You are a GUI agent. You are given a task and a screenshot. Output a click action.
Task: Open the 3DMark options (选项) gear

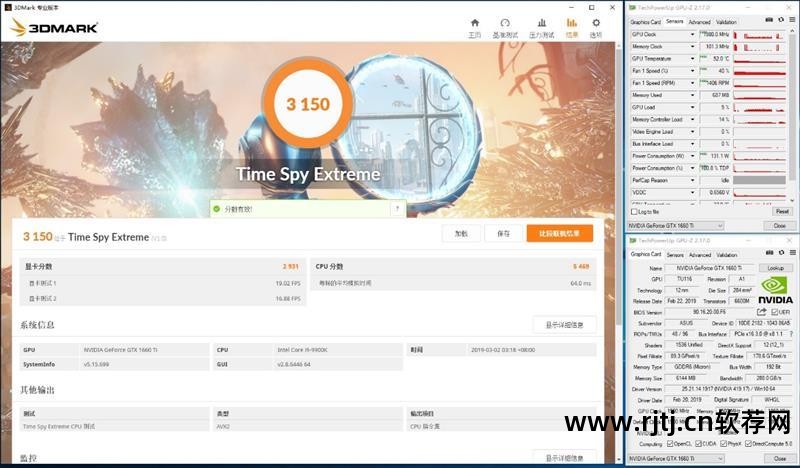pos(596,28)
